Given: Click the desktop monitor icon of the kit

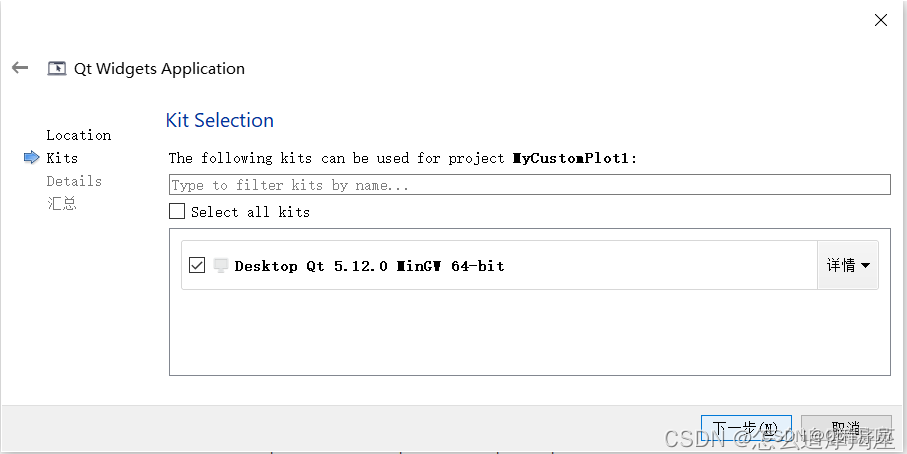Looking at the screenshot, I should (221, 265).
